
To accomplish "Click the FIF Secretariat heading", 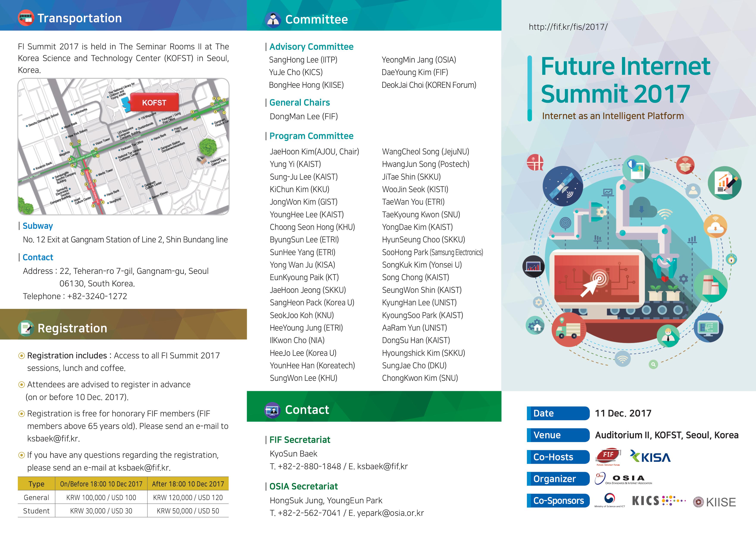I will click(x=300, y=440).
